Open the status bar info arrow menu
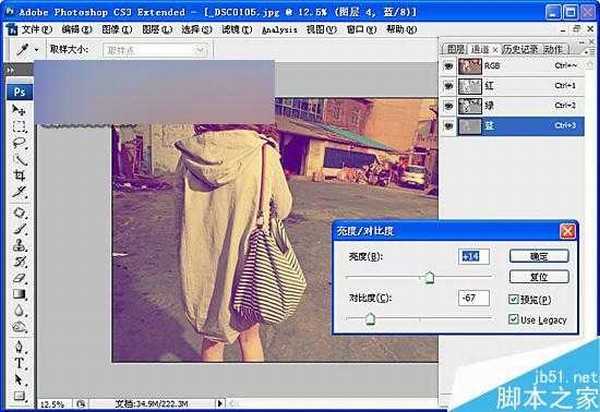 [220, 404]
